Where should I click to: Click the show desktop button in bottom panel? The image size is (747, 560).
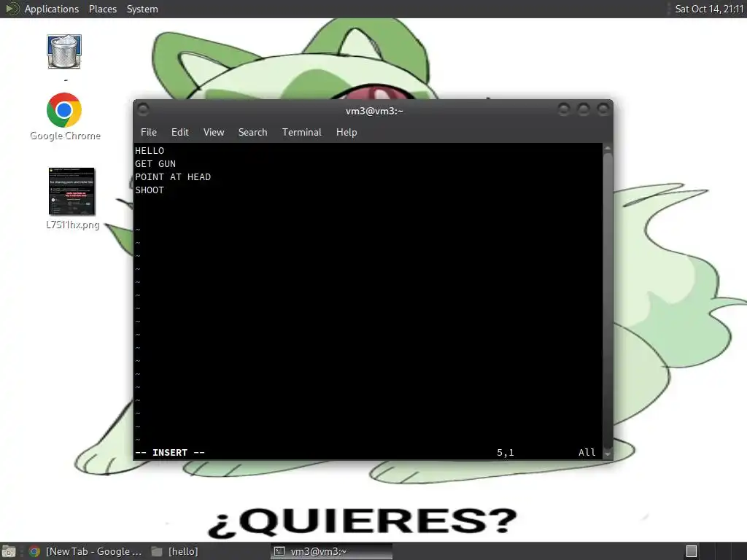click(x=9, y=551)
